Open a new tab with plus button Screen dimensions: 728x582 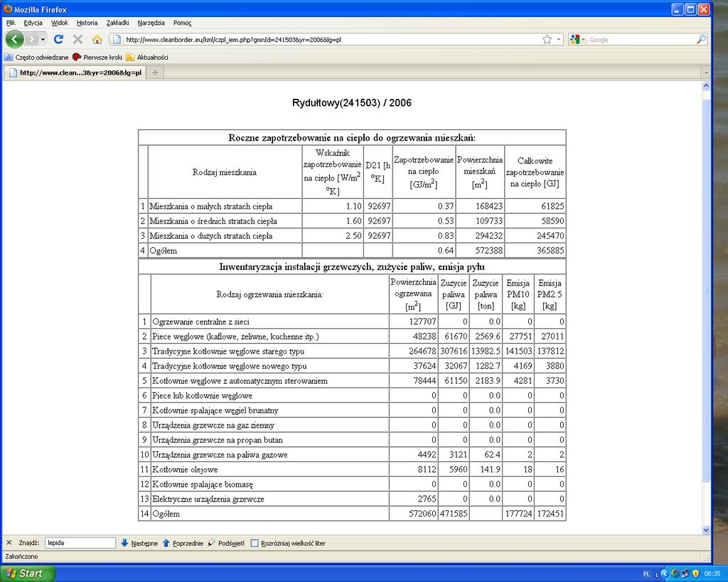click(155, 72)
